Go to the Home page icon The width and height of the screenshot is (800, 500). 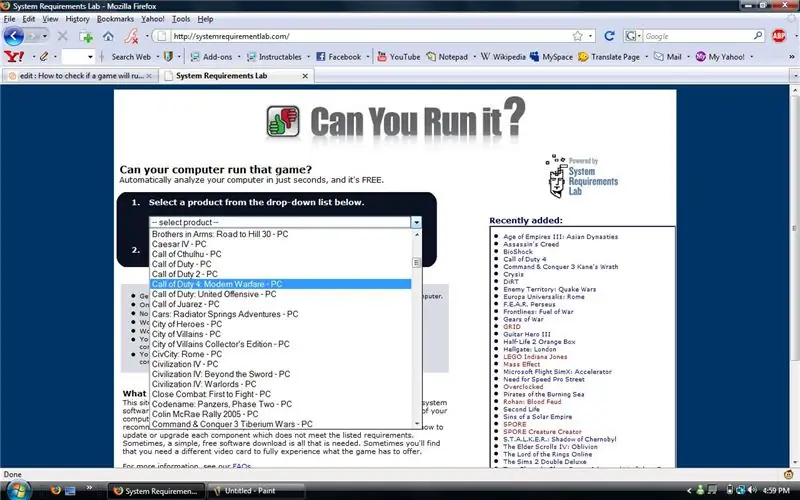point(108,36)
